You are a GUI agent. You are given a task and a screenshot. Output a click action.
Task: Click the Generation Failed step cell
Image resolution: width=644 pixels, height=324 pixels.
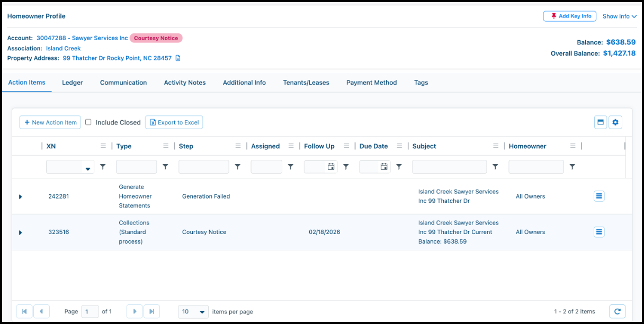tap(206, 196)
